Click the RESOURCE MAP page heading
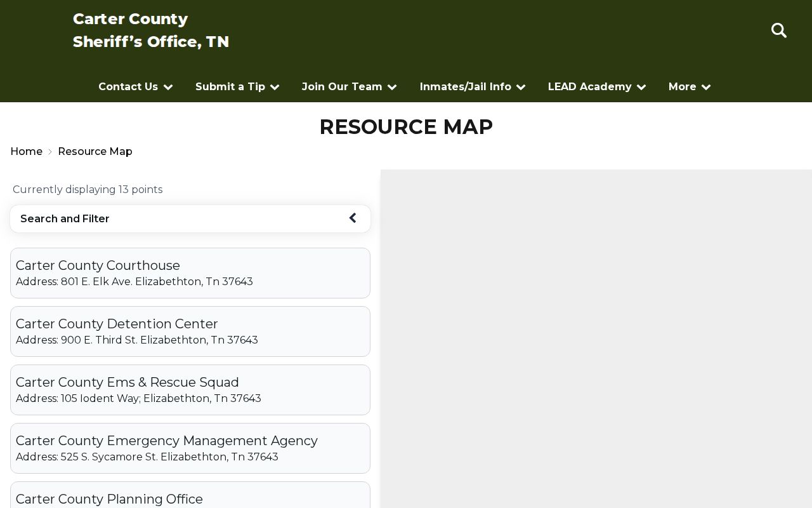 pos(406,127)
